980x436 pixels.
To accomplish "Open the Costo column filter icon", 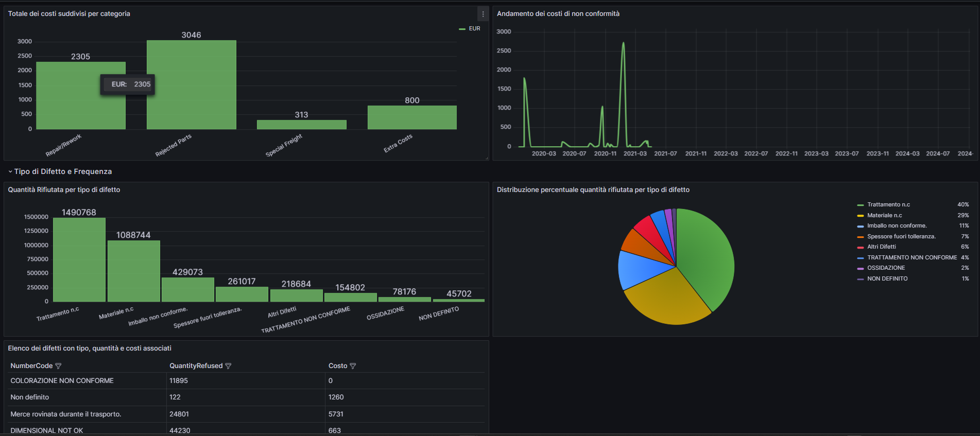I will point(353,366).
